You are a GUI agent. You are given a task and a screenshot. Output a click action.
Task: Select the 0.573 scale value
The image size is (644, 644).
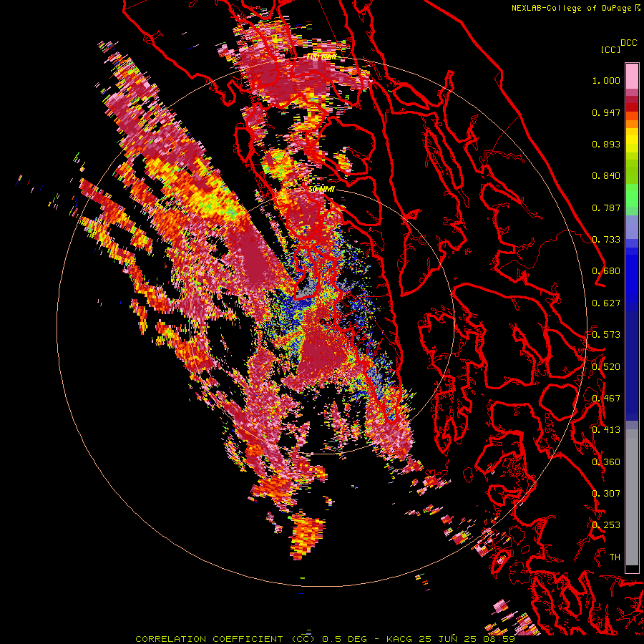606,335
